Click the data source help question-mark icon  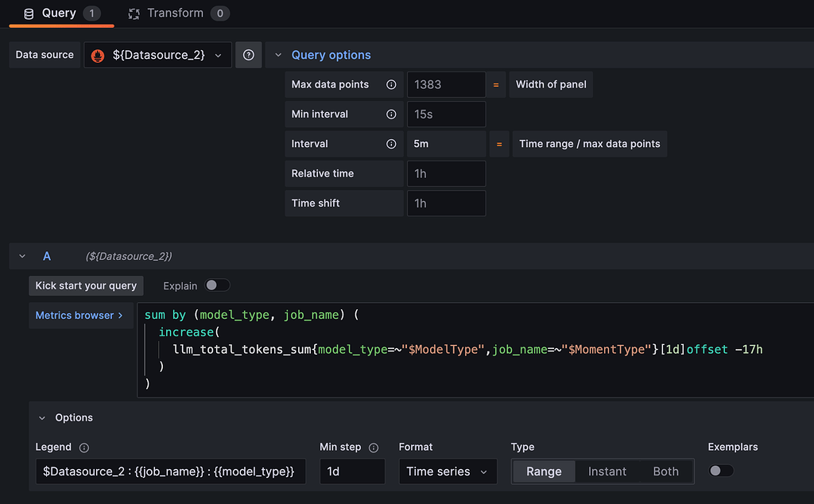(249, 55)
